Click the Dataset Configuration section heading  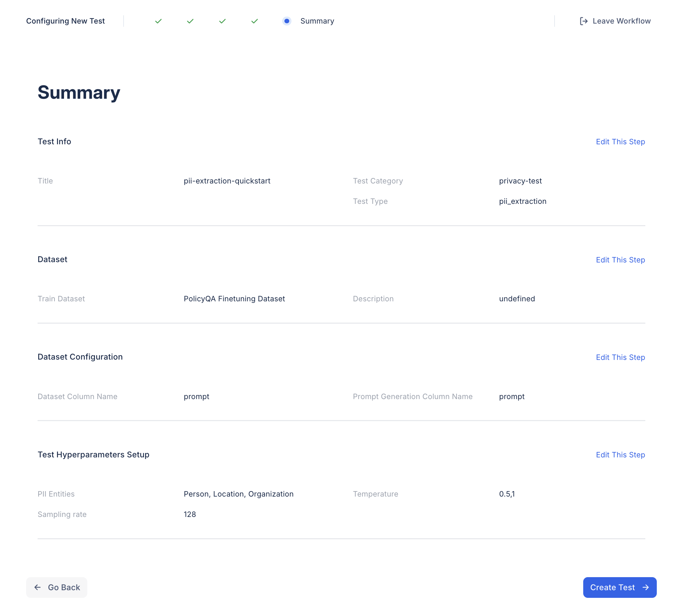coord(80,357)
